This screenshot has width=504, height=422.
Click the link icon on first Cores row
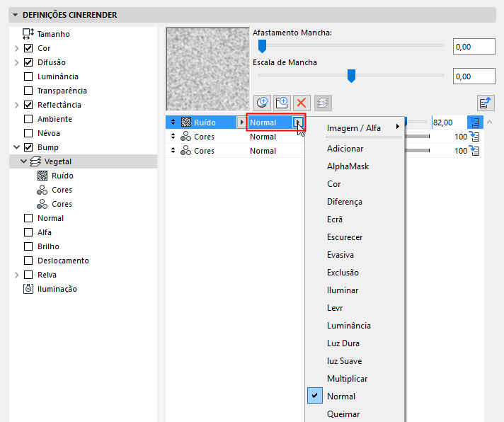click(x=474, y=136)
